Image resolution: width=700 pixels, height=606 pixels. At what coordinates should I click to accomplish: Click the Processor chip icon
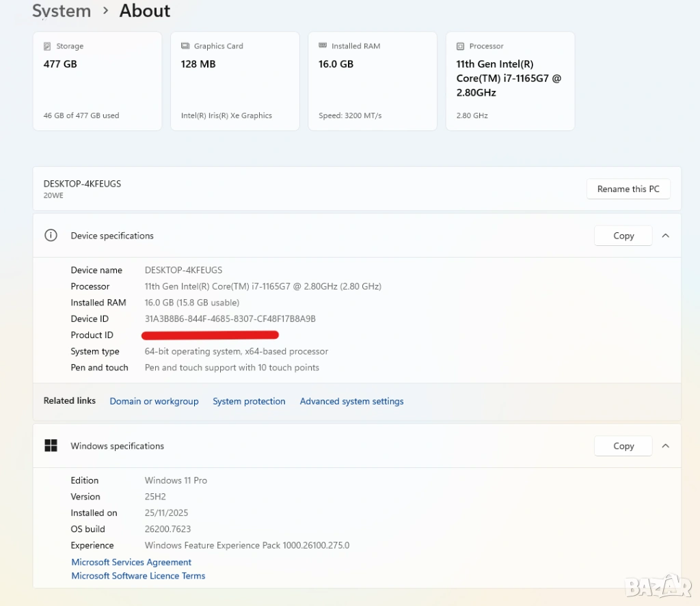[x=461, y=46]
